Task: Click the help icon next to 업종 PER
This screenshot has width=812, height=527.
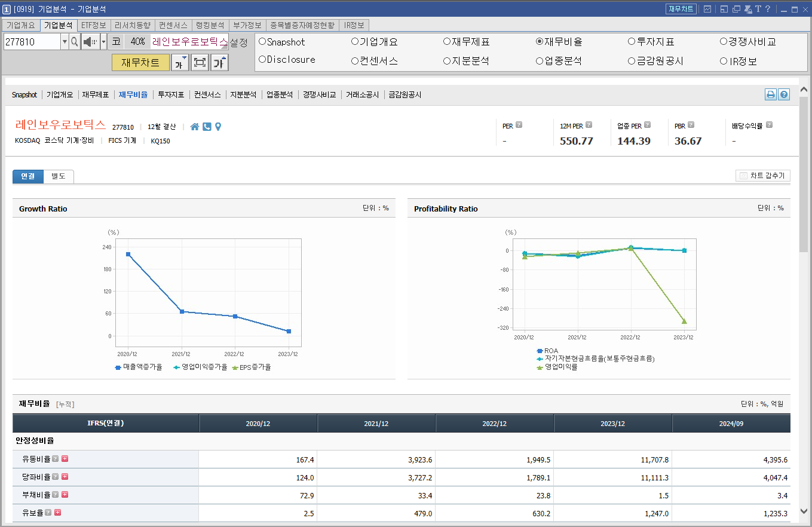Action: (x=648, y=125)
